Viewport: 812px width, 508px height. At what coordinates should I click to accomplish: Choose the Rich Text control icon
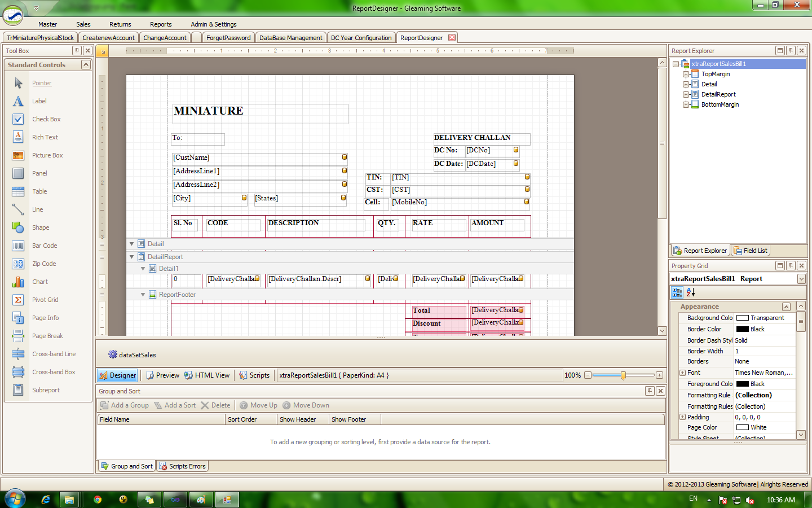point(18,137)
